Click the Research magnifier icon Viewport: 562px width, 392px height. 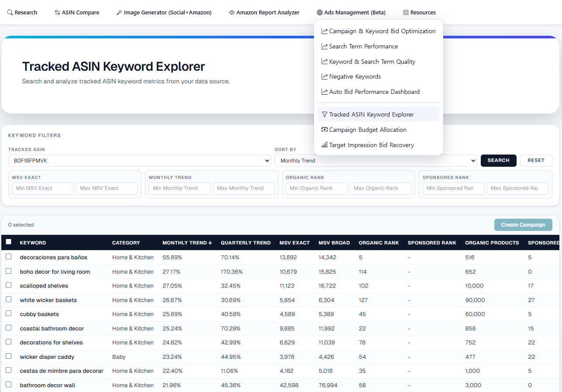(10, 13)
